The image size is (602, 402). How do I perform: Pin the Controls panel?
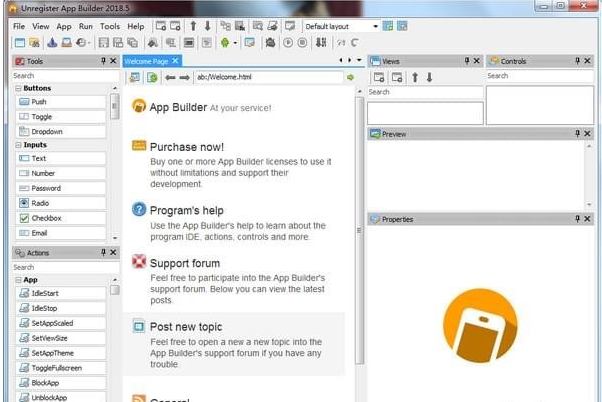point(577,61)
